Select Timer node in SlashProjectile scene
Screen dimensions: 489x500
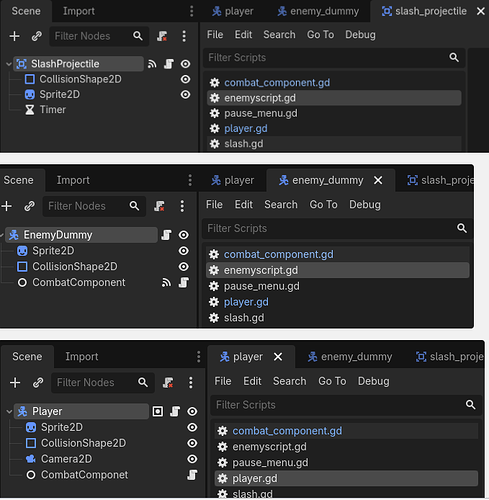coord(53,110)
